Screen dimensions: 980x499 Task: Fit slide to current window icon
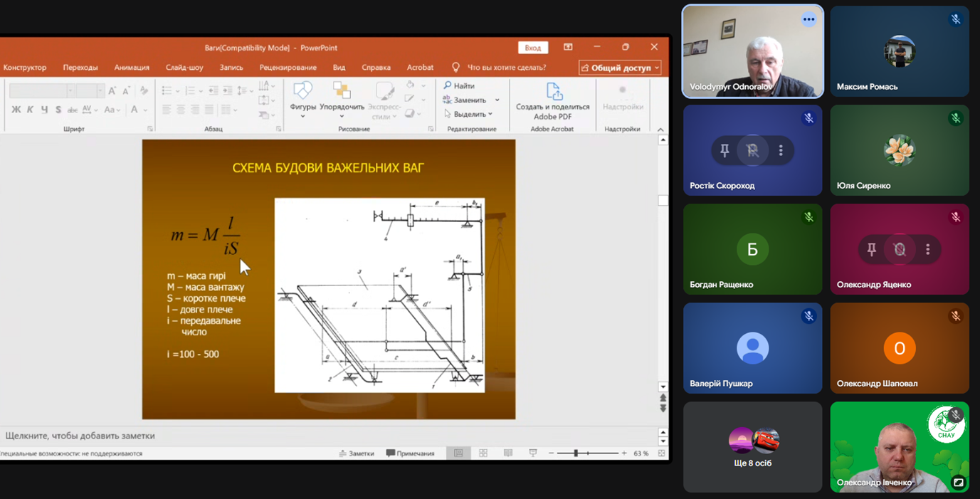[661, 453]
